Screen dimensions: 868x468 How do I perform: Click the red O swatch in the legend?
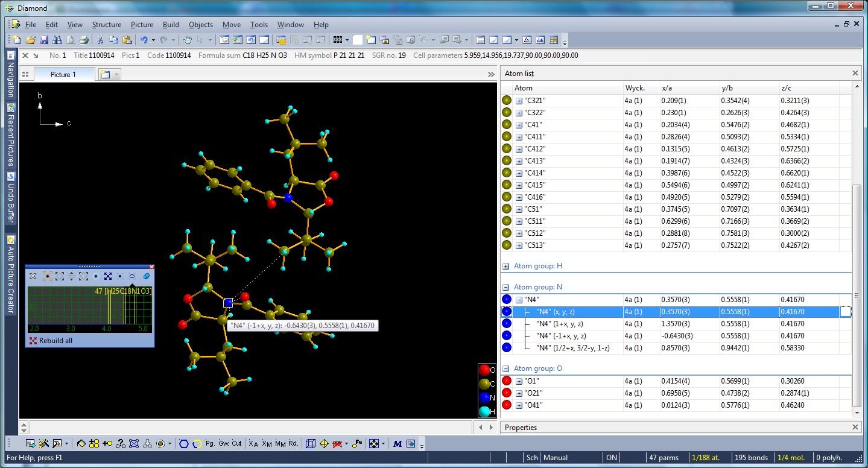(x=484, y=370)
